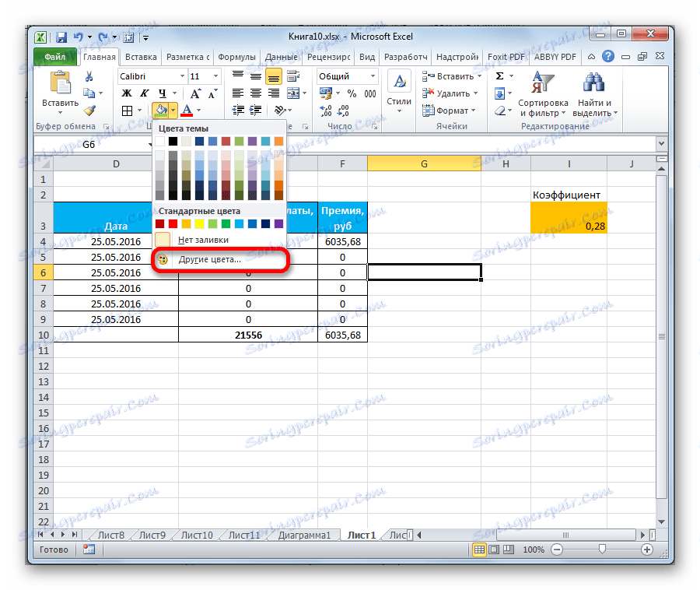Click Increase Decimal icon
The width and height of the screenshot is (700, 590).
326,111
